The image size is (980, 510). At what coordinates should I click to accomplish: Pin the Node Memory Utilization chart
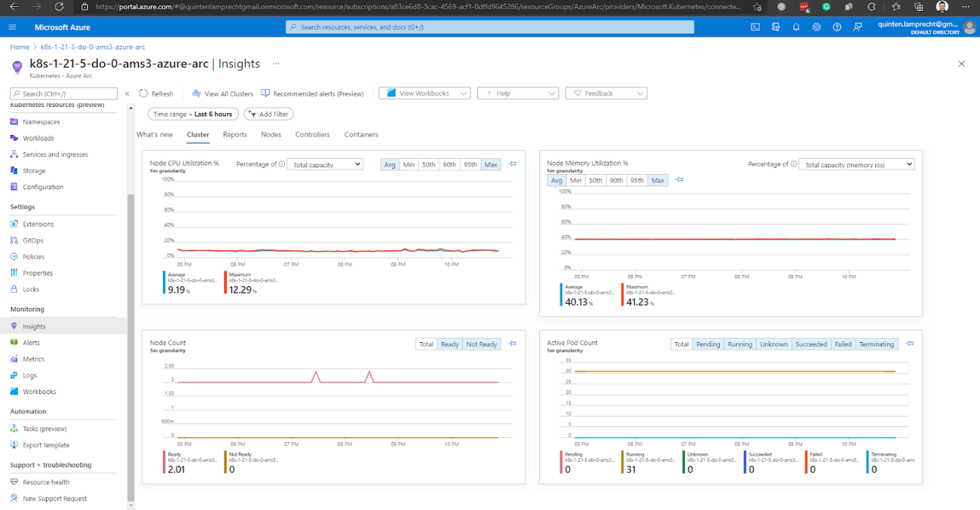tap(679, 180)
